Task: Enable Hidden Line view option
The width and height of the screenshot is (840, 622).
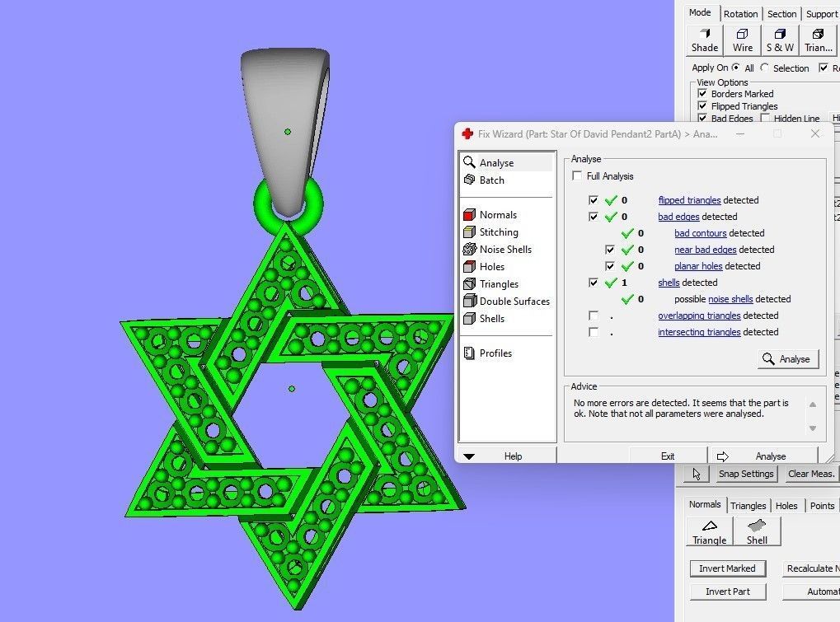Action: [765, 118]
